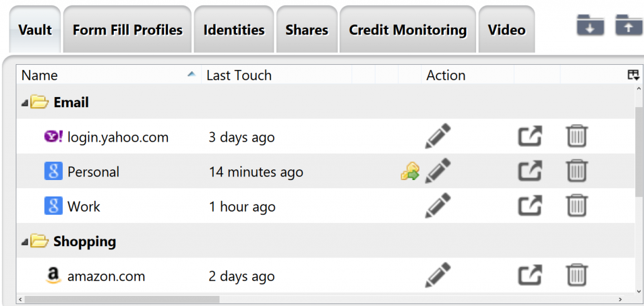Screen dimensions: 644x306
Task: Open the Identities tab
Action: click(234, 30)
